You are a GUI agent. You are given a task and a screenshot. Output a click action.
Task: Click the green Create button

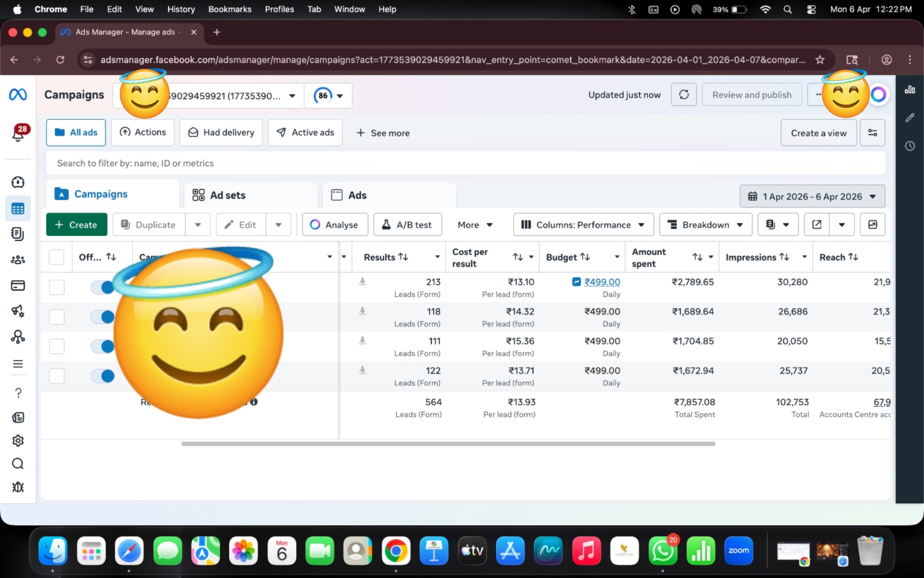[76, 225]
